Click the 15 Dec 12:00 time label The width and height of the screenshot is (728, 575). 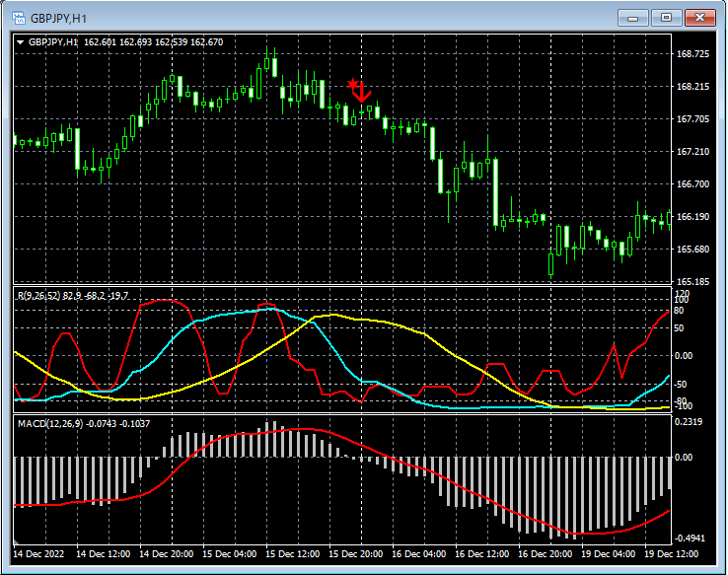(292, 554)
